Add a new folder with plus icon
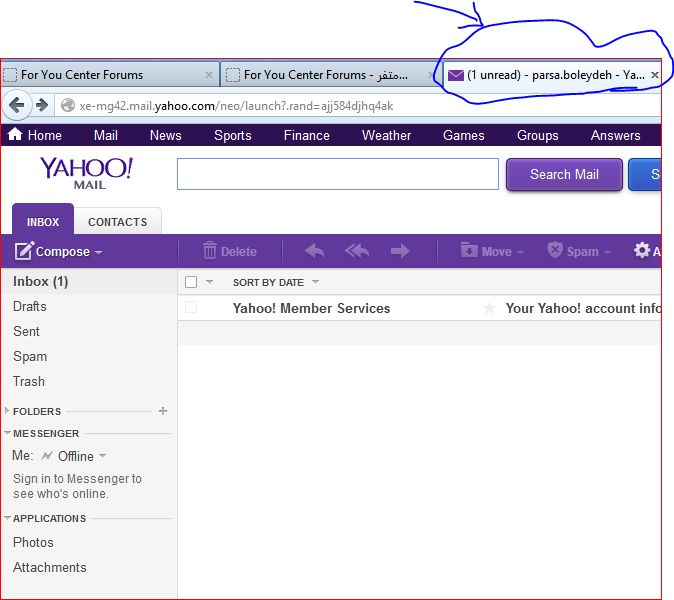Screen dimensions: 674x600 click(163, 411)
